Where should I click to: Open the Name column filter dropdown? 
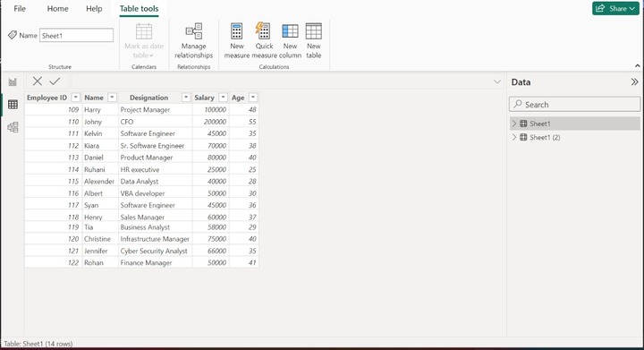pyautogui.click(x=112, y=98)
